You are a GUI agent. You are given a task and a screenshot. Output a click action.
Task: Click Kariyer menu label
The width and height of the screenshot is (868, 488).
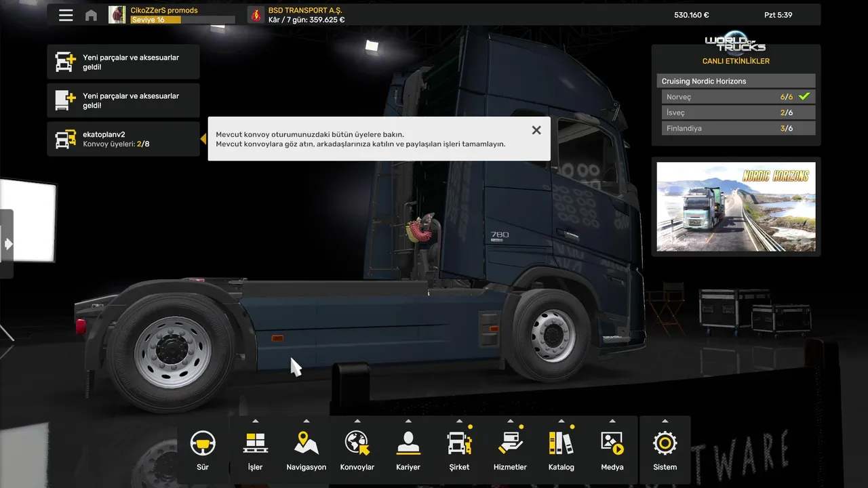pos(408,467)
